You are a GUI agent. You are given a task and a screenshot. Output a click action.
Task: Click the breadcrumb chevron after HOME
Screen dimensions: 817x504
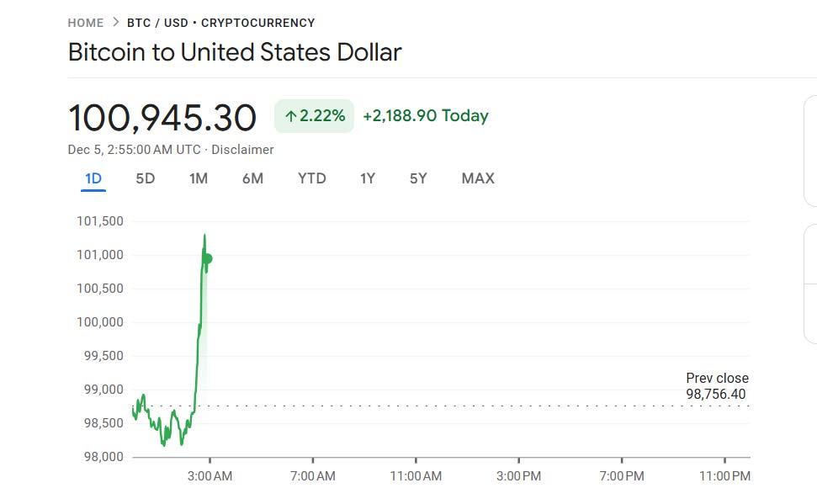click(115, 23)
